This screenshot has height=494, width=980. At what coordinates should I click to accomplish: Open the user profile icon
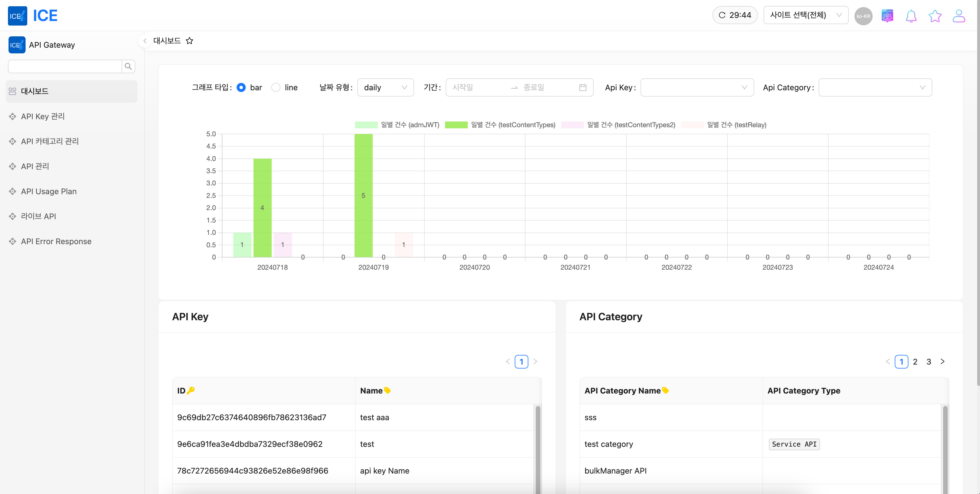[x=958, y=16]
